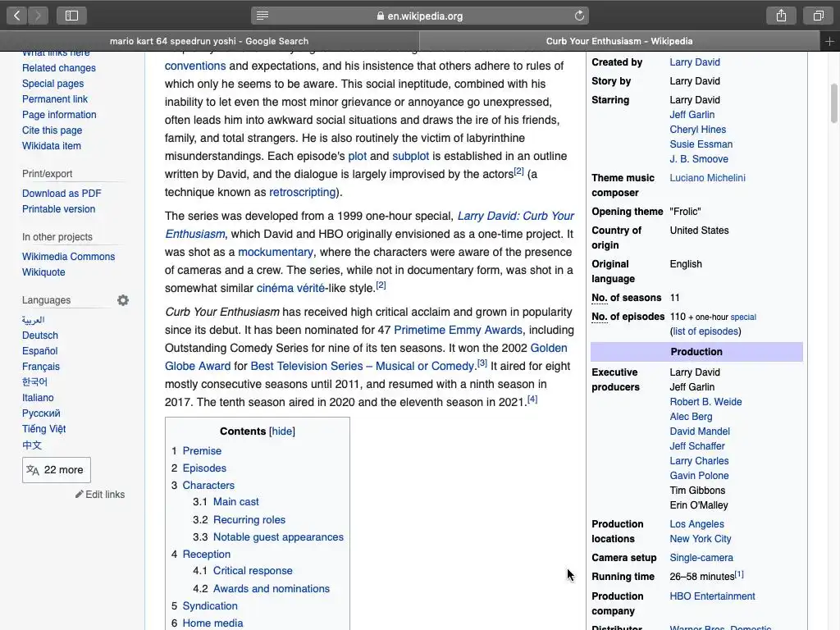
Task: Show the Safari sidebar
Action: pyautogui.click(x=72, y=16)
